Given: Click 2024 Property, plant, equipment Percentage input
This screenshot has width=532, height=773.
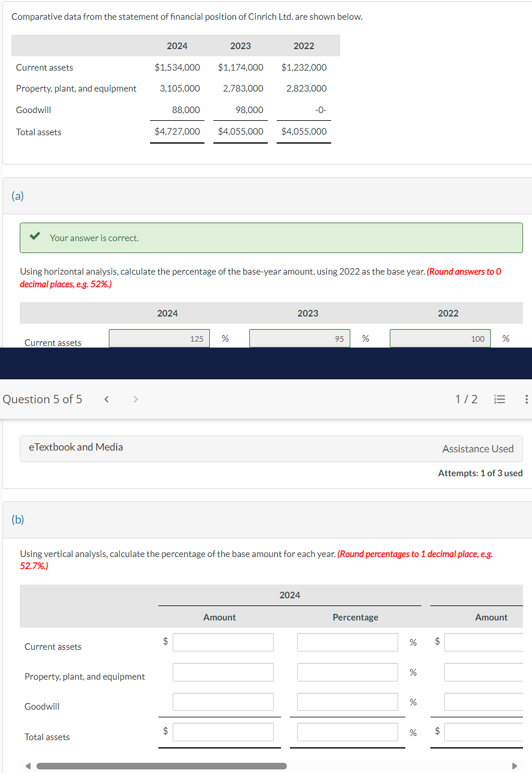Looking at the screenshot, I should pyautogui.click(x=347, y=672).
